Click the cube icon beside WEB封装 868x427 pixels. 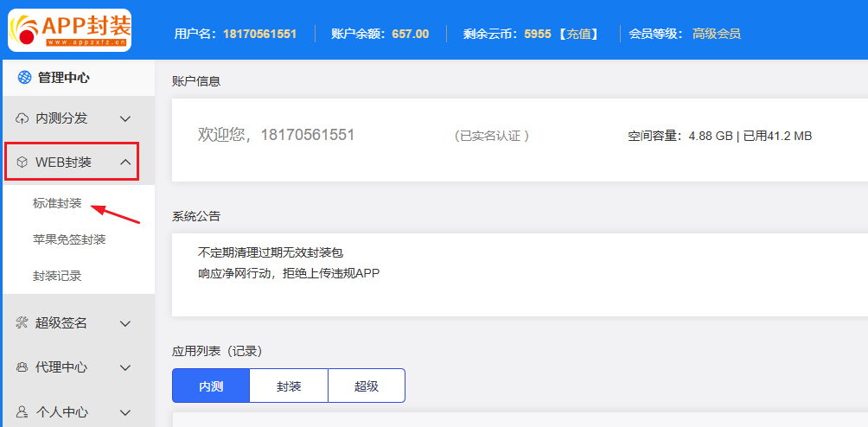pos(22,163)
